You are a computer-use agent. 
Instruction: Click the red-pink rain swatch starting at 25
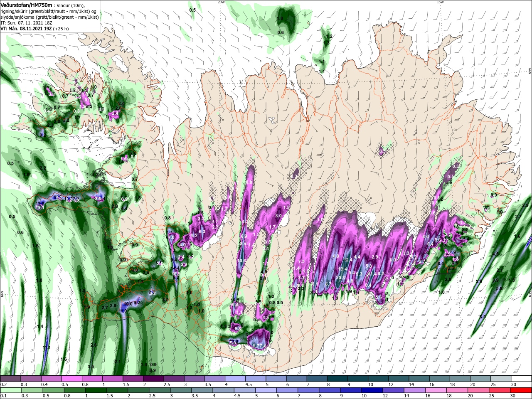(500, 390)
